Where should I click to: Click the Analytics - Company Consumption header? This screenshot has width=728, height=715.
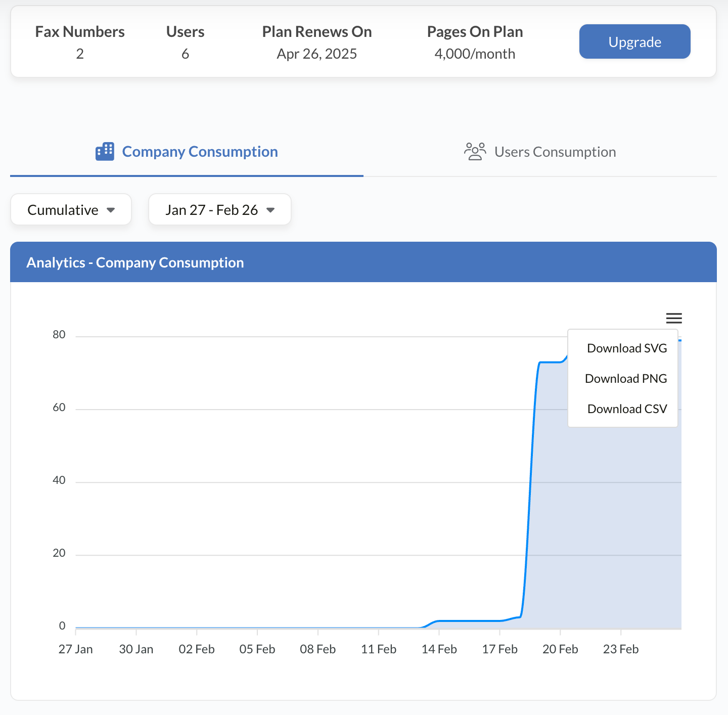[x=135, y=263]
